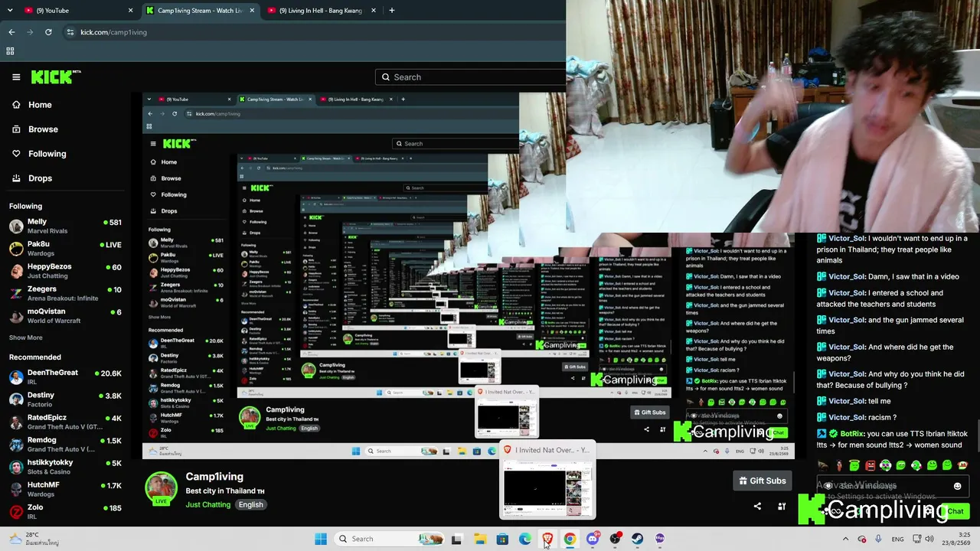Open Following in Kick sidebar

(x=39, y=154)
